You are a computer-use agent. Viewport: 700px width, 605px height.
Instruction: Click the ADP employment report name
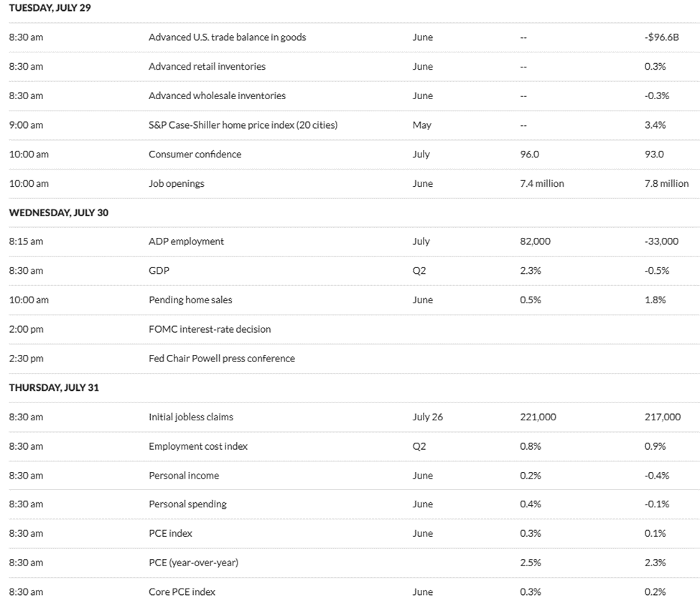tap(186, 241)
